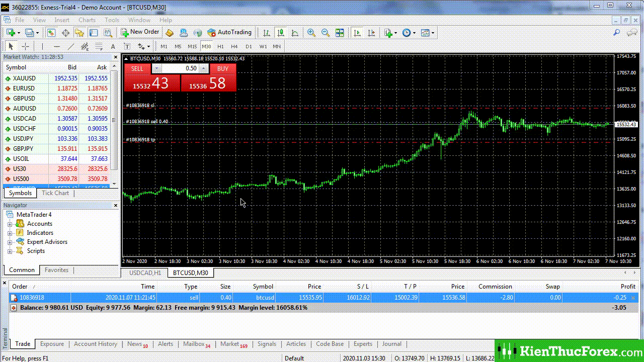The image size is (644, 362).
Task: Toggle chart shift
Action: (371, 33)
